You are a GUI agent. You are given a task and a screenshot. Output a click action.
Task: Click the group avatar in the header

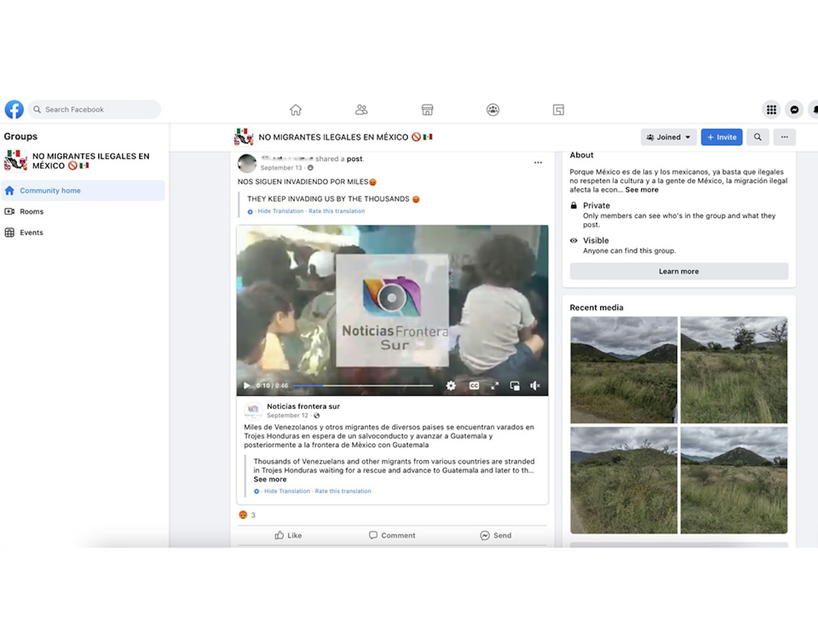point(244,137)
